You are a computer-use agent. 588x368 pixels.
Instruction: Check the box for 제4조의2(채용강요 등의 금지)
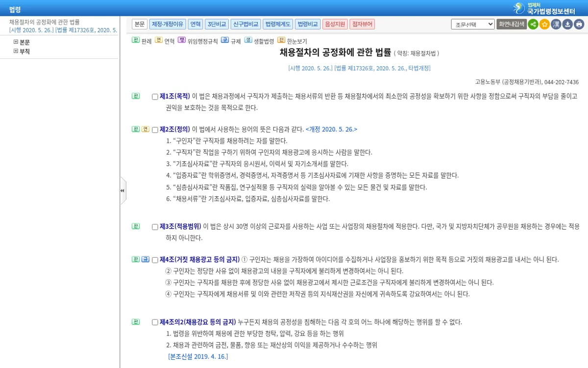(155, 323)
